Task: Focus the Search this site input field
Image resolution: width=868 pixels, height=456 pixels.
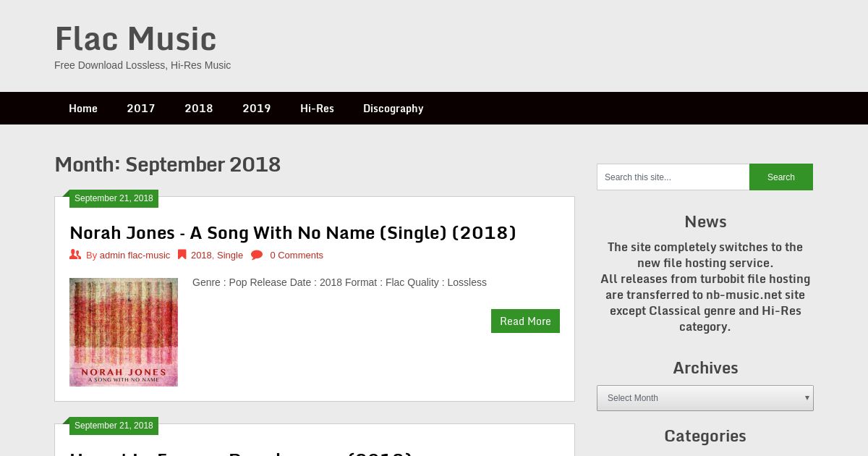Action: click(673, 177)
